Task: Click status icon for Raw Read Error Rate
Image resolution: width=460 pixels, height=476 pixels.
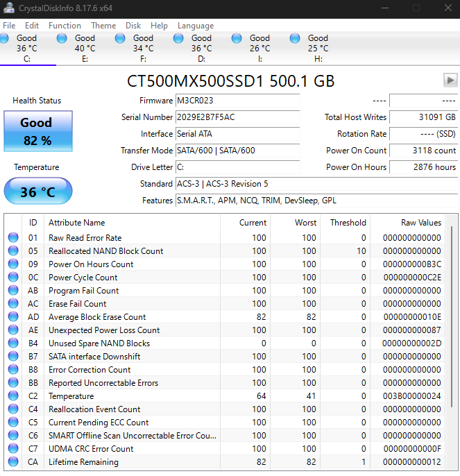Action: [x=13, y=237]
